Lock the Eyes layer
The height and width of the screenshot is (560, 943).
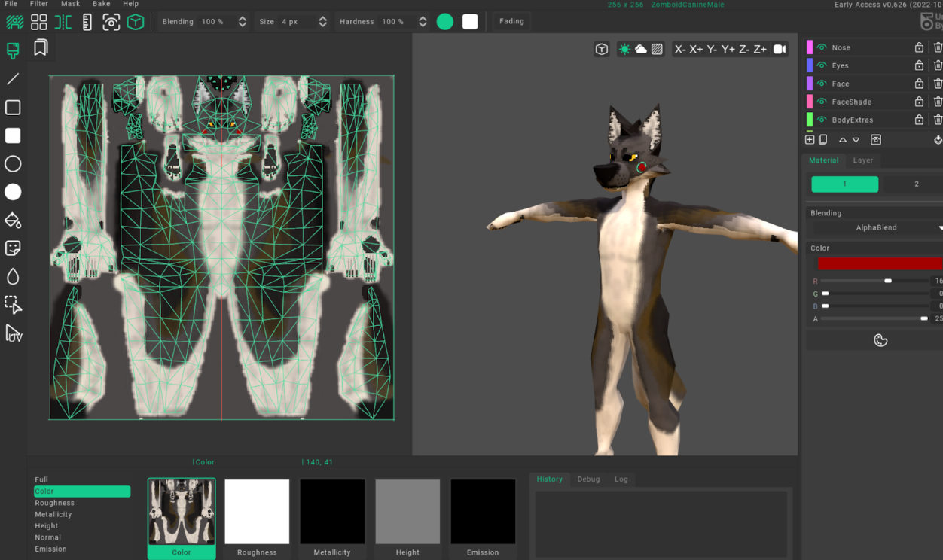(919, 65)
